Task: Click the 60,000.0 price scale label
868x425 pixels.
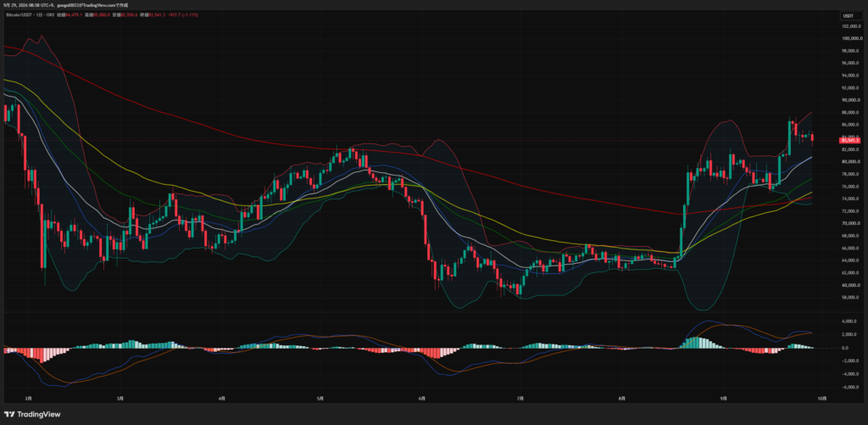Action: tap(849, 285)
